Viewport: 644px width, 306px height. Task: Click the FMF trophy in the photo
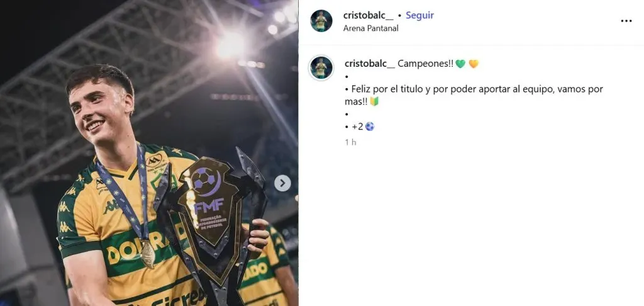(x=211, y=224)
